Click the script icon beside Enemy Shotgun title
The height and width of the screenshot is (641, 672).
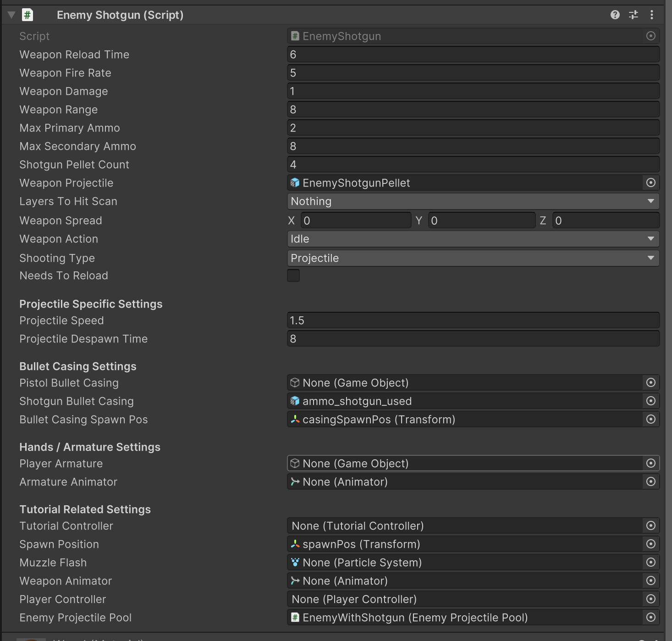click(x=27, y=14)
